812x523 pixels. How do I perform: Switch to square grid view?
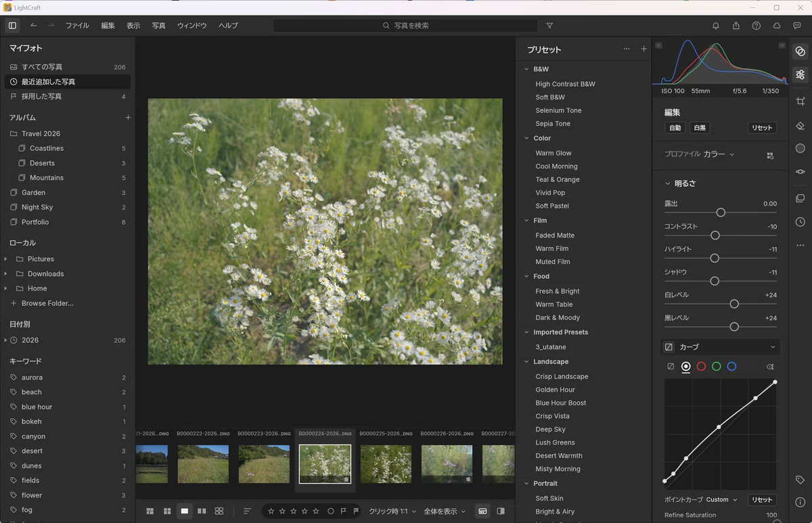coord(166,511)
